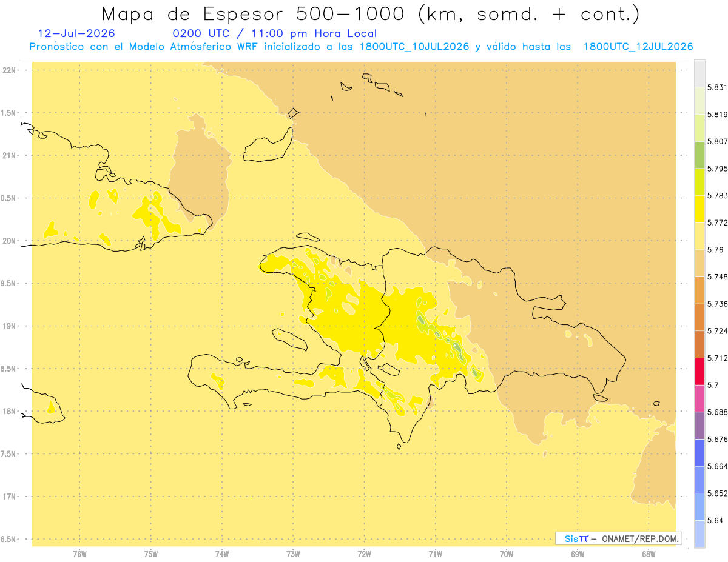
Task: Click the 71W longitude label
Action: tap(435, 554)
